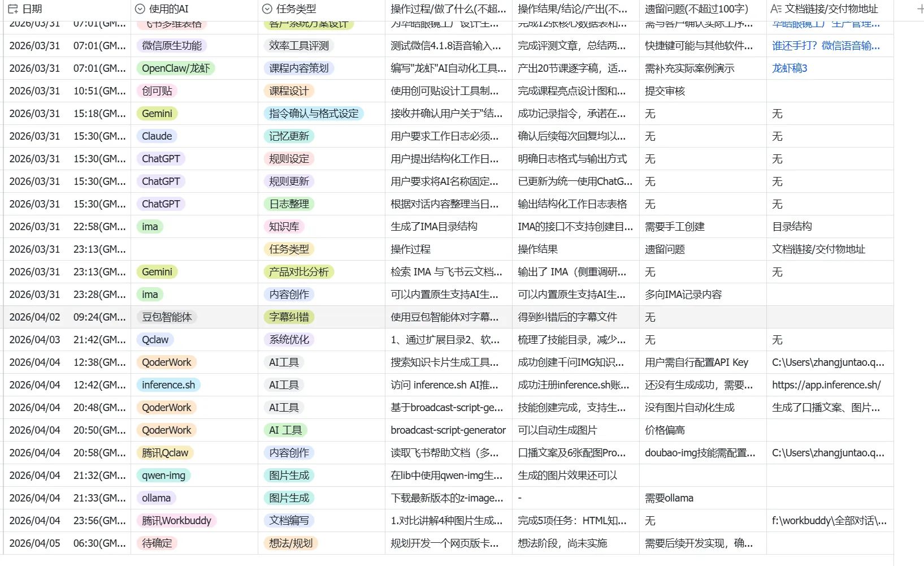Screen dimensions: 924x566
Task: Click the select-type icon beside 使用的AI header
Action: pos(140,9)
